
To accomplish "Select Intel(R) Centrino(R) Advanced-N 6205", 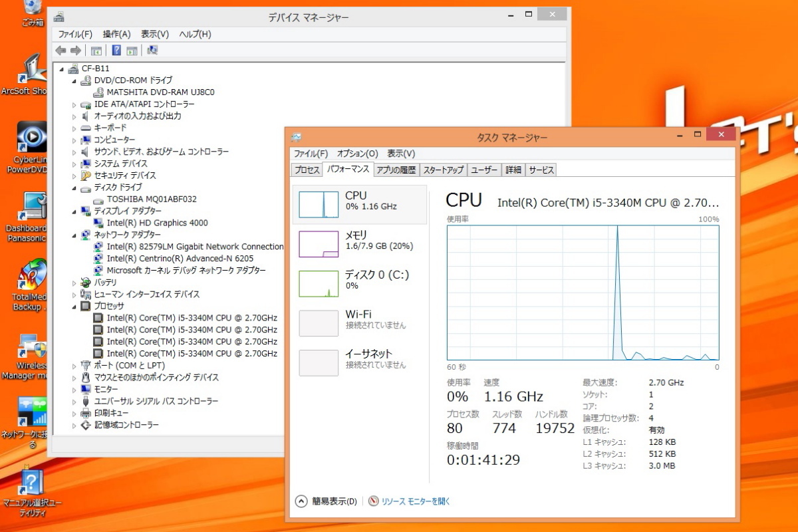I will coord(180,258).
